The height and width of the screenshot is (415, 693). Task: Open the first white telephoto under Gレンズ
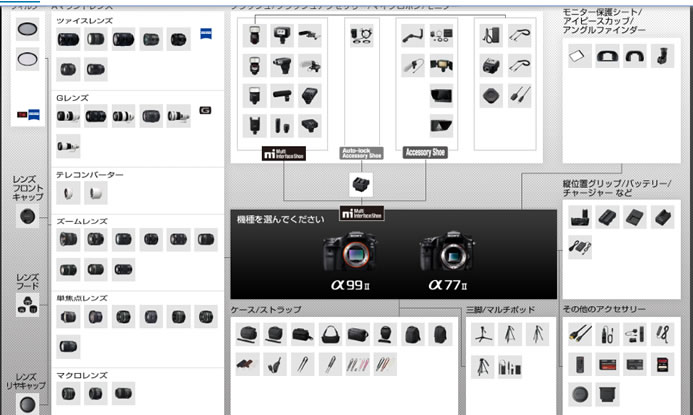click(x=68, y=116)
